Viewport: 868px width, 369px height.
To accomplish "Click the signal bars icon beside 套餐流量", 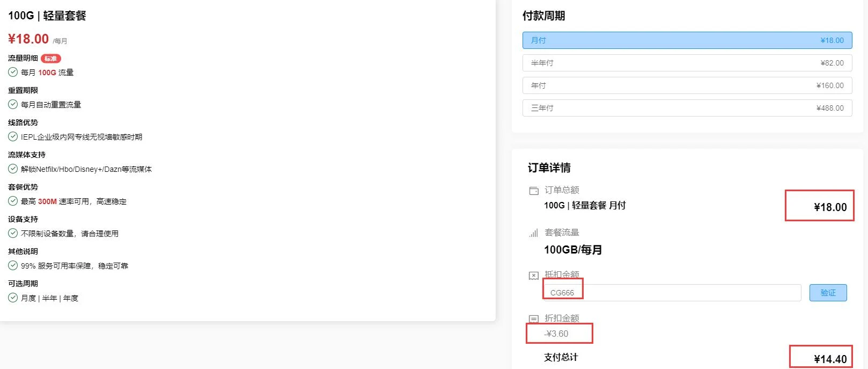I will pyautogui.click(x=534, y=233).
